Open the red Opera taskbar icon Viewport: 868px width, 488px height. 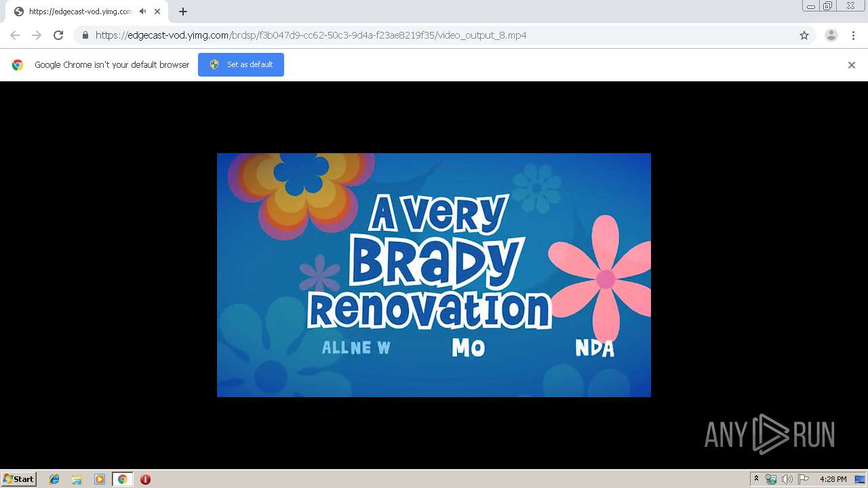tap(145, 479)
